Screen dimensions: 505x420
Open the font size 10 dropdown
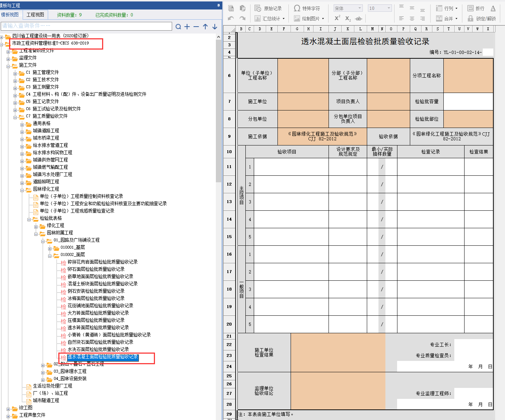(380, 8)
